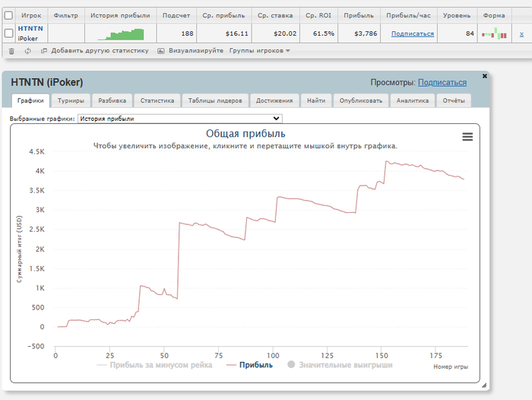The width and height of the screenshot is (532, 400).
Task: Open the Выбранные графики dropdown
Action: tap(180, 119)
